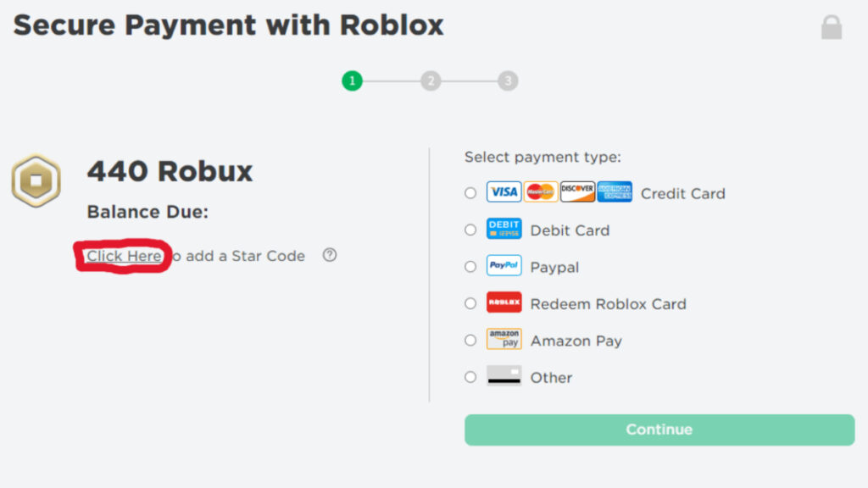The image size is (868, 488).
Task: Select the Credit Card payment option
Action: pos(470,192)
